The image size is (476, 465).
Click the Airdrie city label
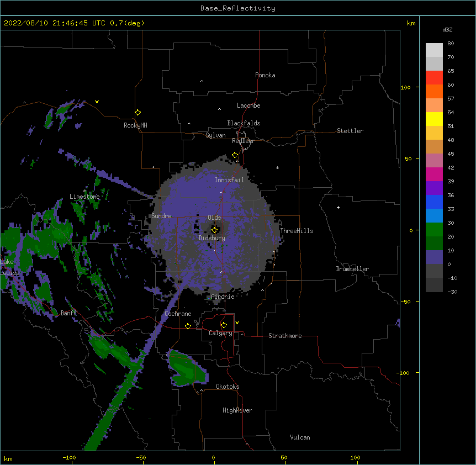pyautogui.click(x=223, y=297)
